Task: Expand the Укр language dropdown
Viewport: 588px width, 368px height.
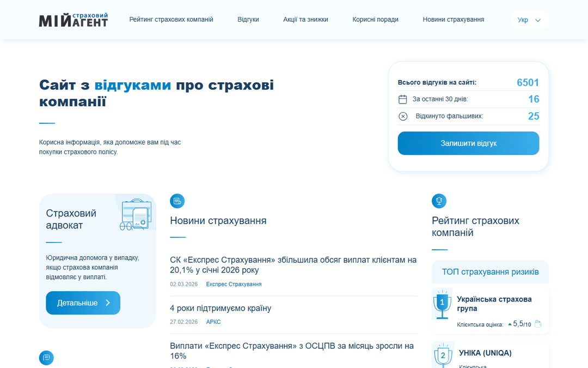Action: (x=529, y=20)
